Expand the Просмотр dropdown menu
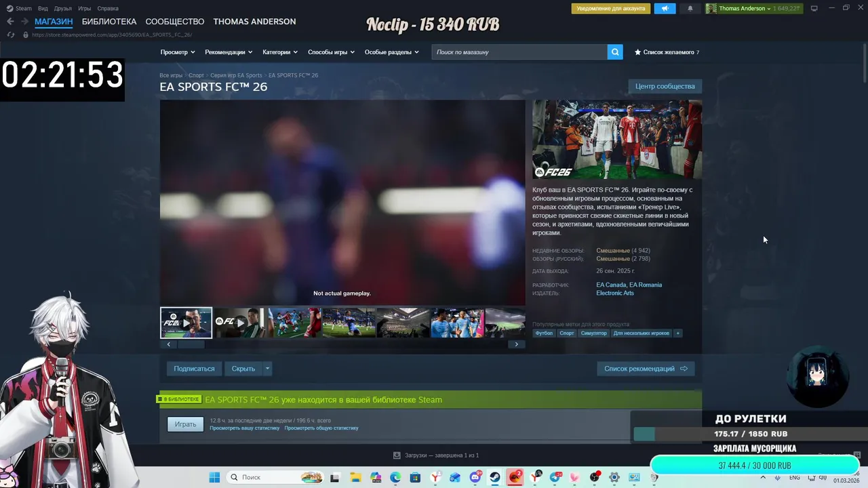868x488 pixels. point(178,52)
